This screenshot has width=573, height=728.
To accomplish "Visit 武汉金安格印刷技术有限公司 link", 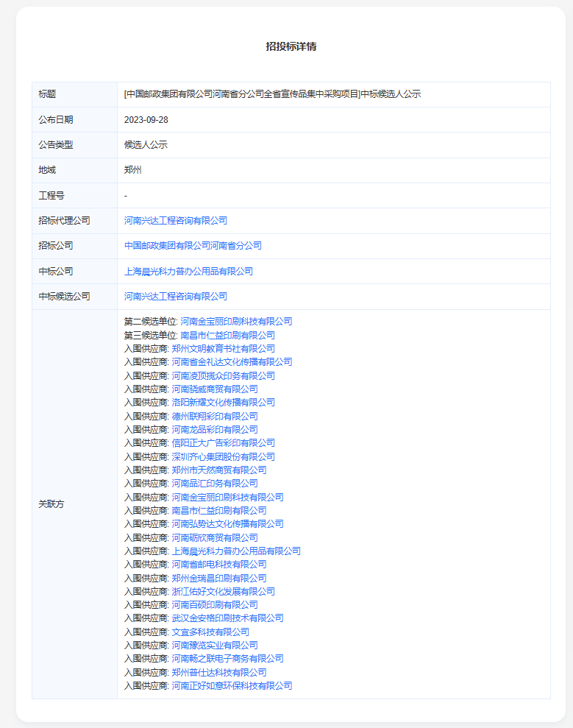I will tap(227, 618).
